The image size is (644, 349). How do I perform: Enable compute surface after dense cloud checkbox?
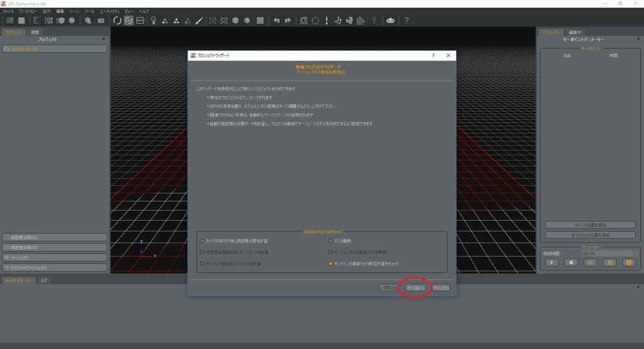[x=202, y=252]
